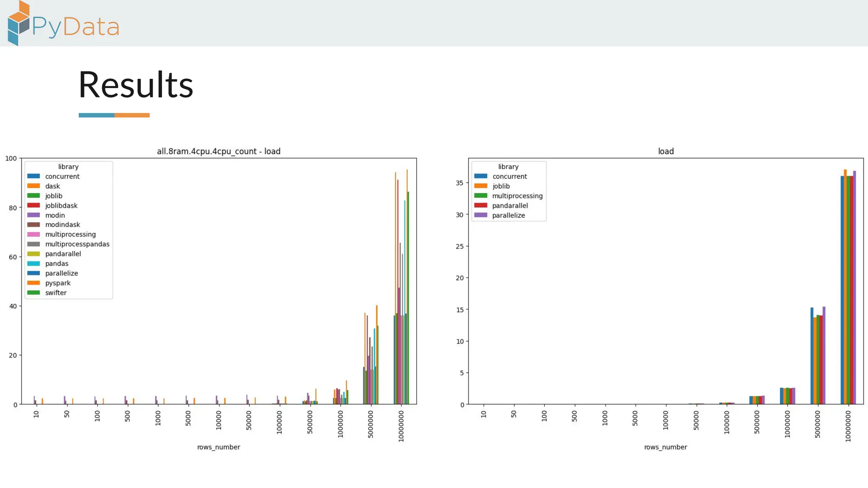Viewport: 868px width, 488px height.
Task: Click the blue underline bar segment
Action: (96, 115)
